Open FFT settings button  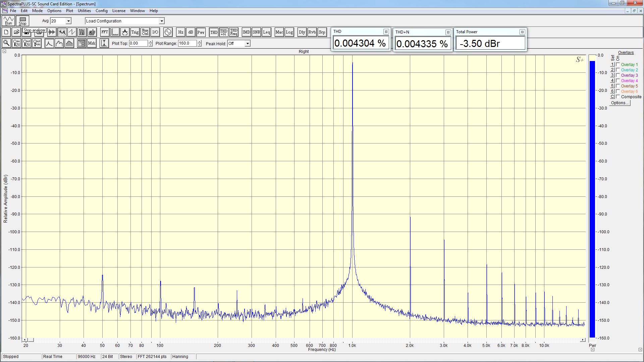105,32
